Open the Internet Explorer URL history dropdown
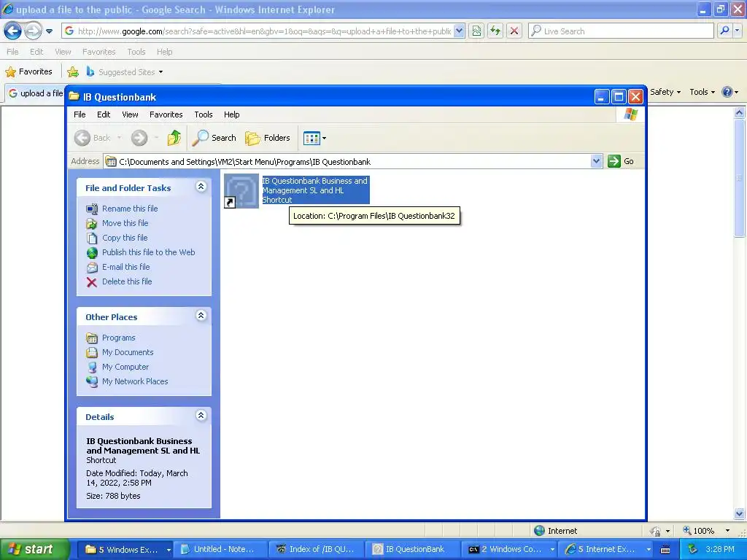This screenshot has height=560, width=747. click(x=459, y=31)
